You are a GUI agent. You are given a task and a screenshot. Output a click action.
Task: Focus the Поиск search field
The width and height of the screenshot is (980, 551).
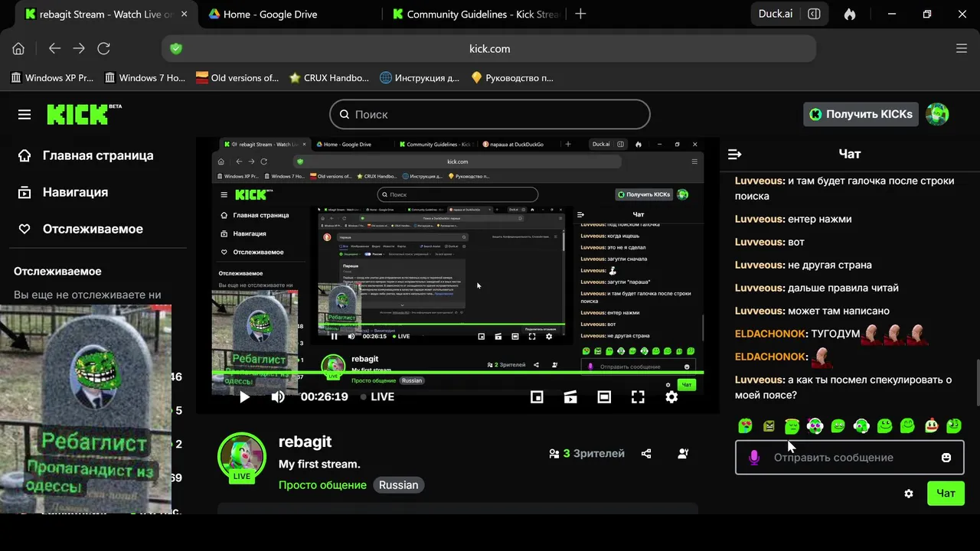(x=490, y=114)
